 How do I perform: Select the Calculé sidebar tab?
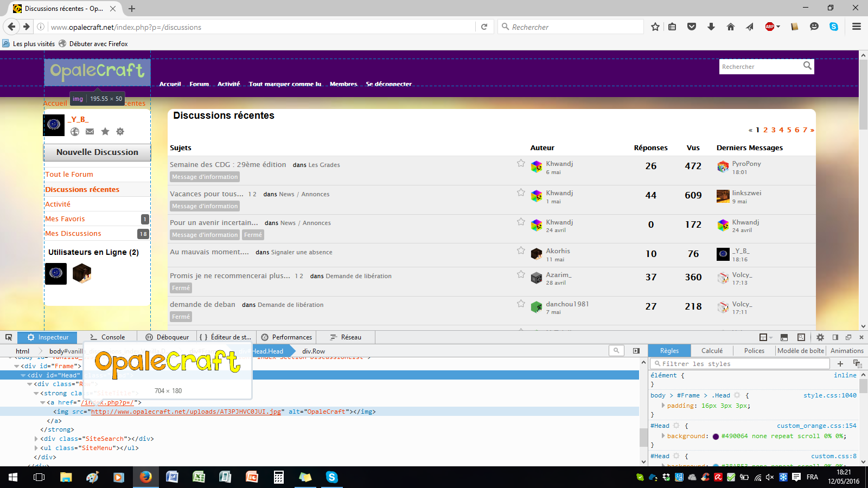click(x=712, y=351)
